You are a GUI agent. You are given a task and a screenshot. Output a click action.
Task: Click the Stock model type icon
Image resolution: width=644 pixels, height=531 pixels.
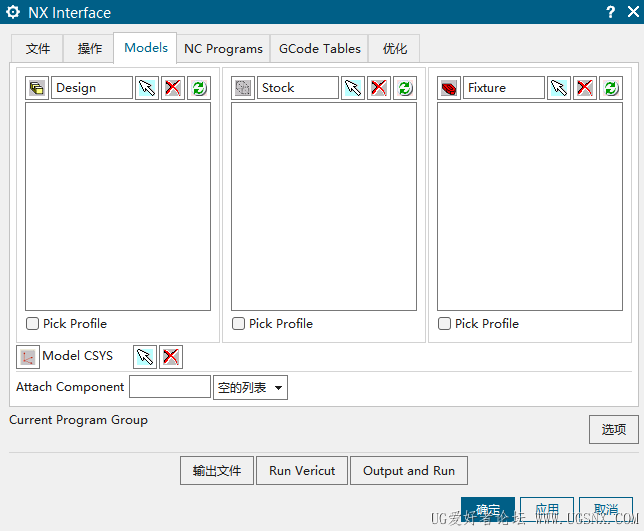pos(243,88)
